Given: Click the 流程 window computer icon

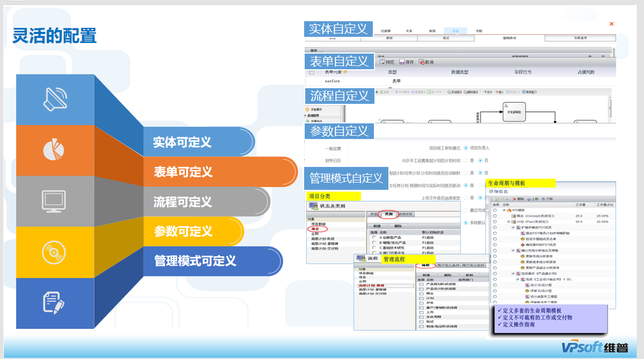Looking at the screenshot, I should pyautogui.click(x=362, y=259).
